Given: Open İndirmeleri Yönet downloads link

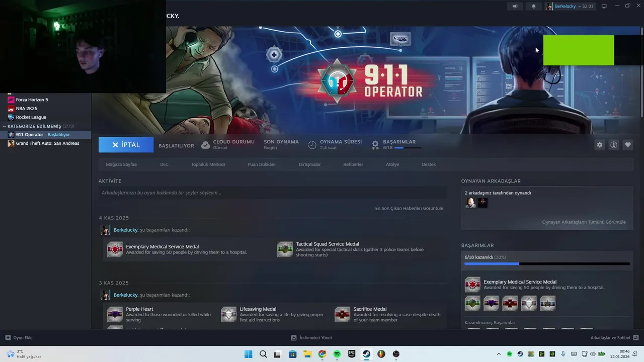Looking at the screenshot, I should pos(311,337).
